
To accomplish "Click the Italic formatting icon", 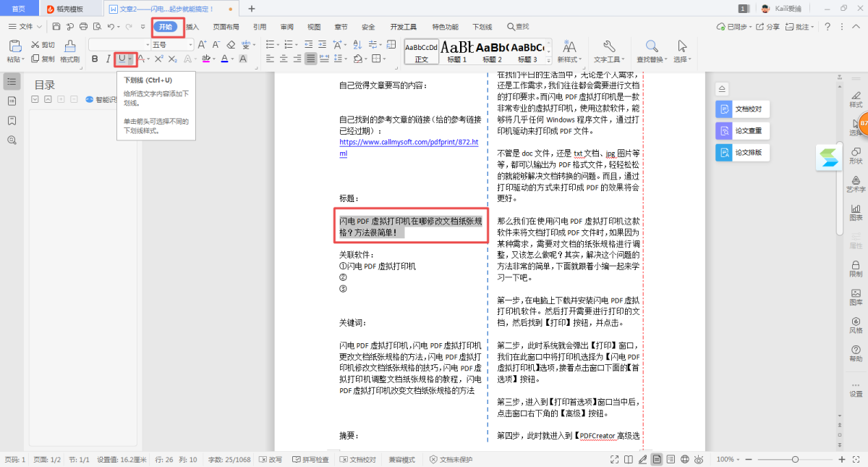I will click(108, 59).
